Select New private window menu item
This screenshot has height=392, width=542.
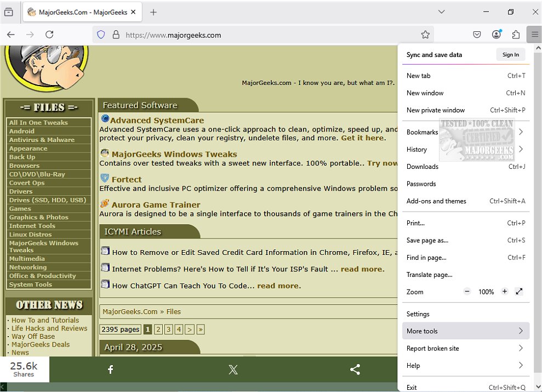[436, 110]
